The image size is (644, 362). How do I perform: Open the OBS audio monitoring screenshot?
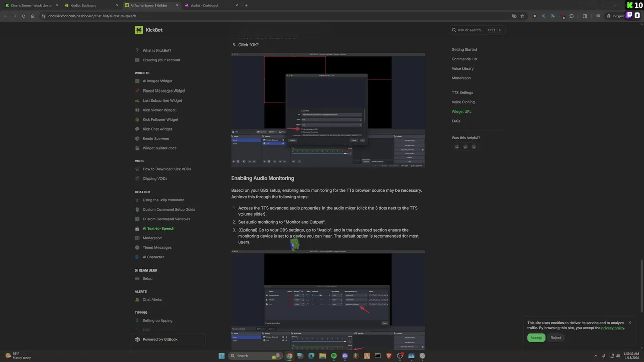tap(328, 300)
